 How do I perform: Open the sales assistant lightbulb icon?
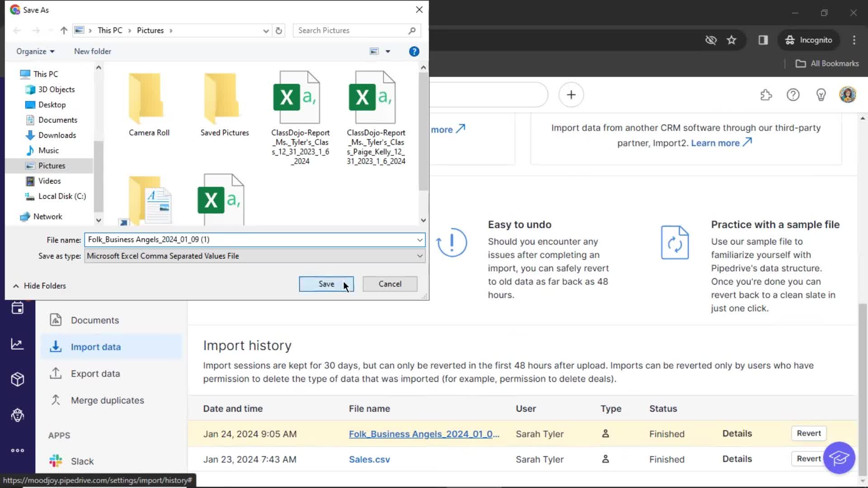pos(821,95)
